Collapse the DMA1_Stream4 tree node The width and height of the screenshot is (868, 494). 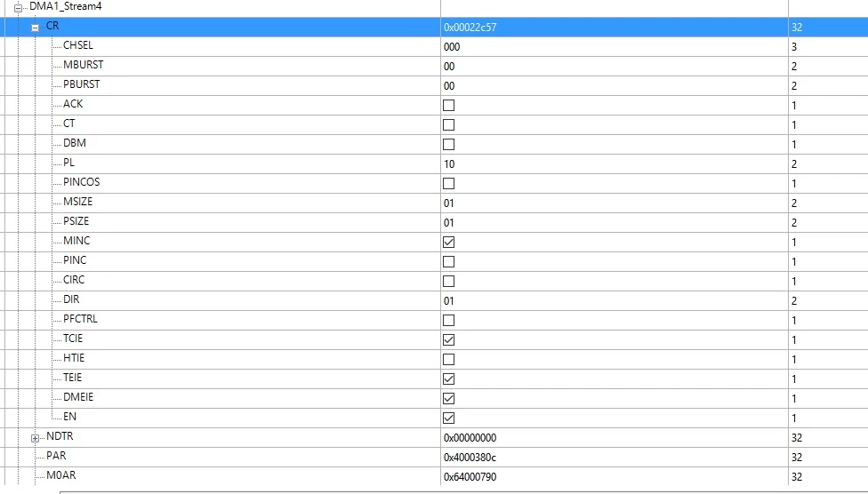[19, 8]
